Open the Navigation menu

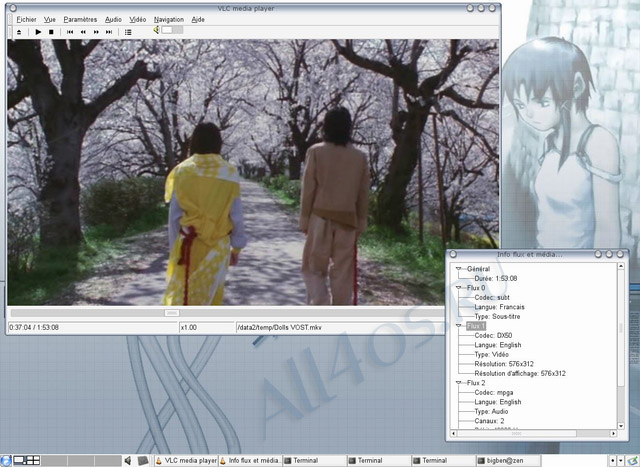tap(169, 19)
